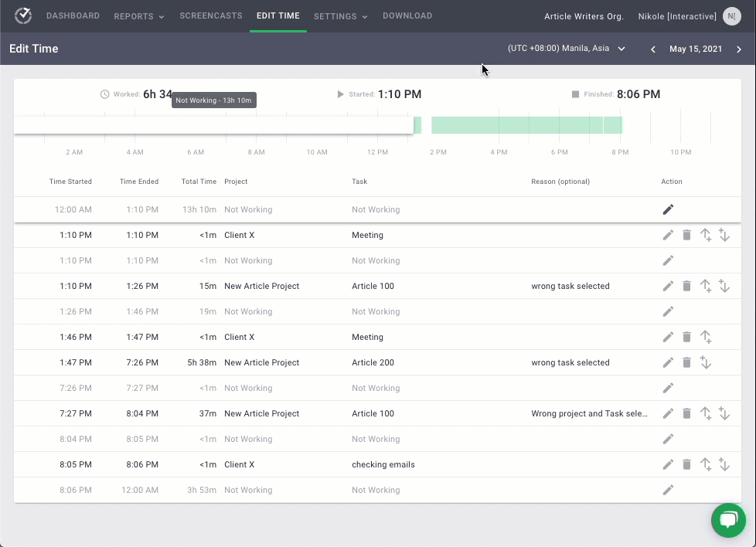Edit the 12:00 AM Not Working entry

pos(668,209)
